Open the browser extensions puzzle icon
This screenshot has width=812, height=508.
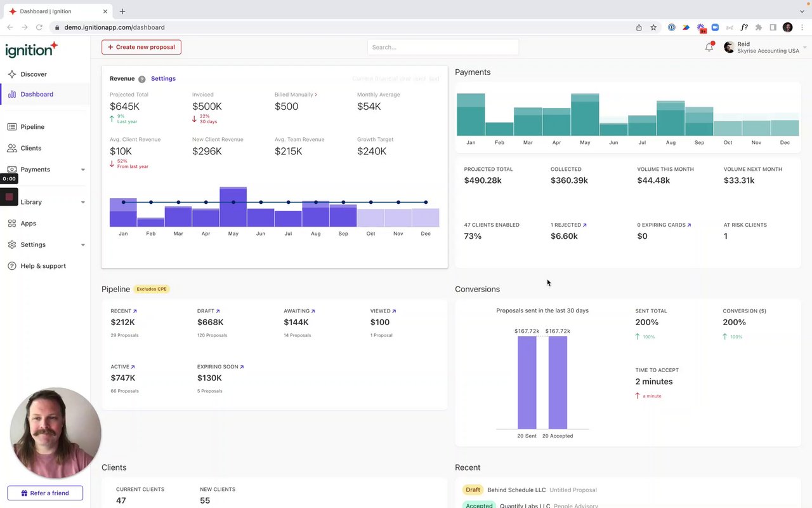click(x=758, y=27)
